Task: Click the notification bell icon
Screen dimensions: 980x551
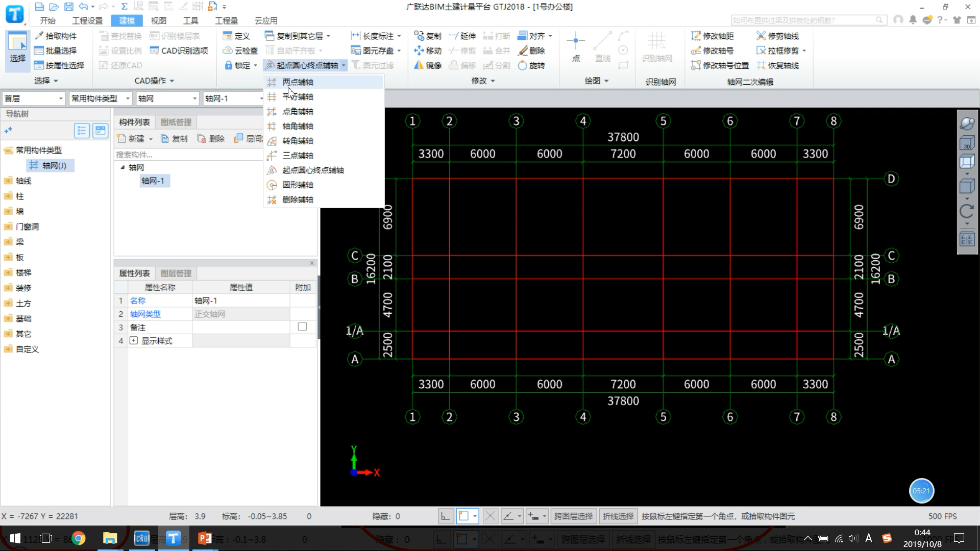Action: coord(913,20)
